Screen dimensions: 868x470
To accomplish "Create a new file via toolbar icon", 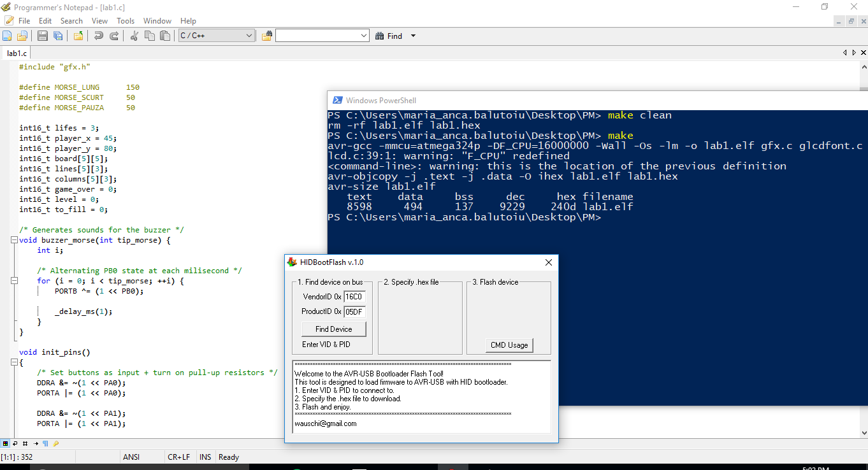I will [x=7, y=36].
